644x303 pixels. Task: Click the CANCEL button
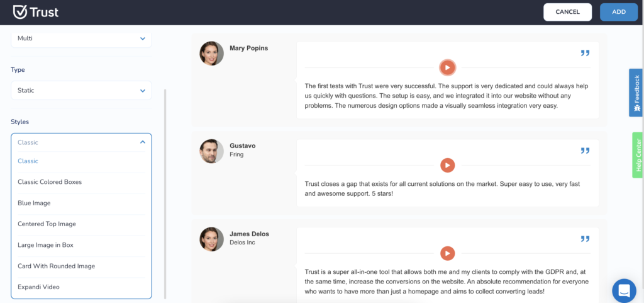click(x=568, y=12)
